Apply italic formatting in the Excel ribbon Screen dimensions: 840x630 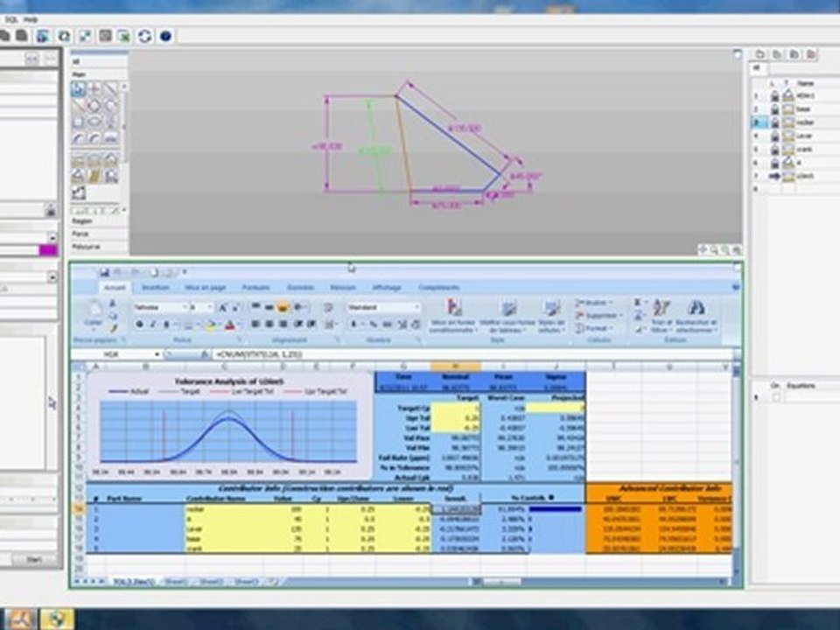click(152, 324)
